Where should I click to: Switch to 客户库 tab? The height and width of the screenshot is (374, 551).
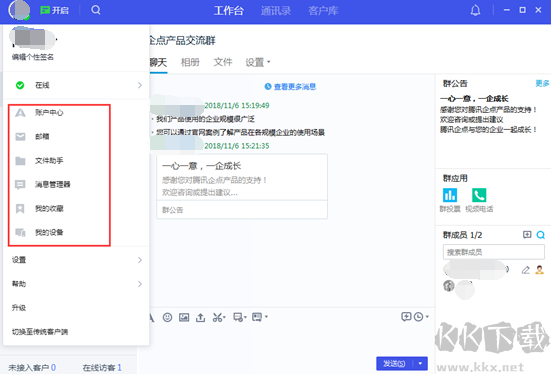[323, 11]
